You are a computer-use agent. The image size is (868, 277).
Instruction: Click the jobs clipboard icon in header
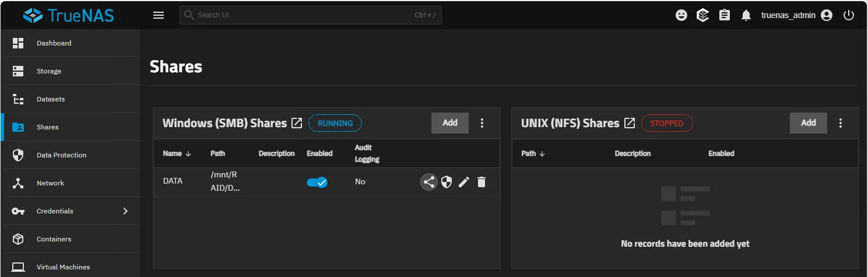[724, 15]
